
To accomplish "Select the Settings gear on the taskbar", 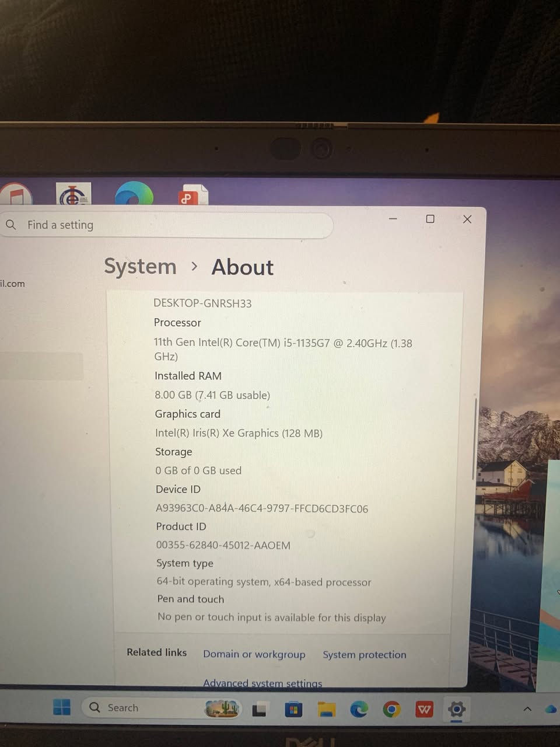I will pos(457,709).
